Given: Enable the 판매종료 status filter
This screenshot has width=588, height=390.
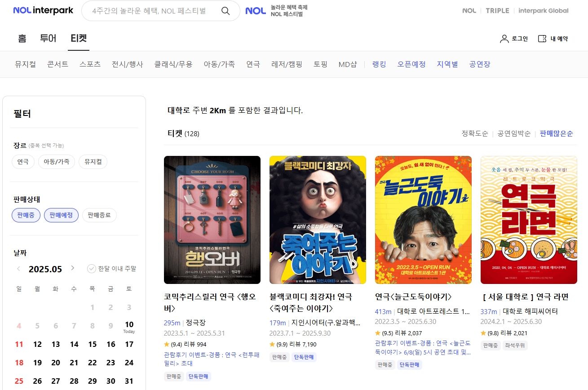Looking at the screenshot, I should [x=99, y=215].
